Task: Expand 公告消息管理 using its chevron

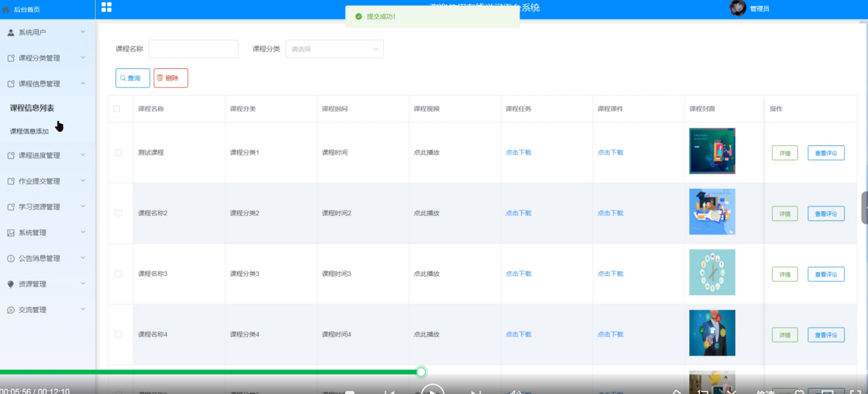Action: tap(83, 258)
